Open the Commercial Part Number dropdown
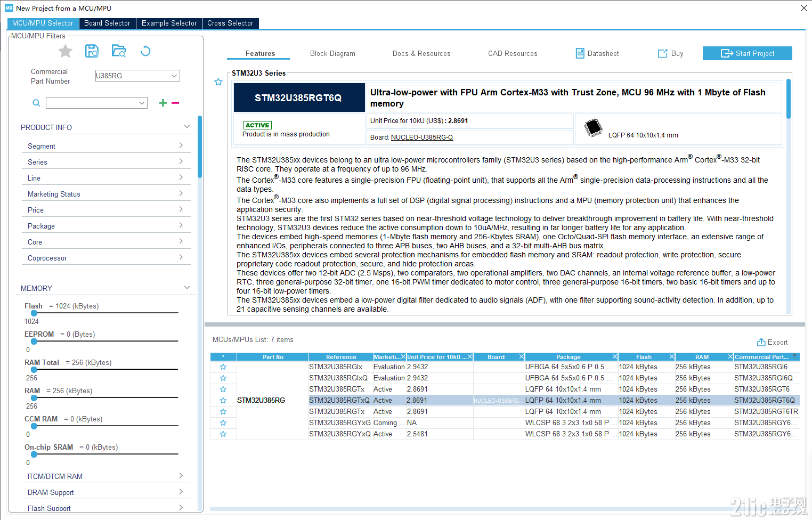 tap(137, 76)
